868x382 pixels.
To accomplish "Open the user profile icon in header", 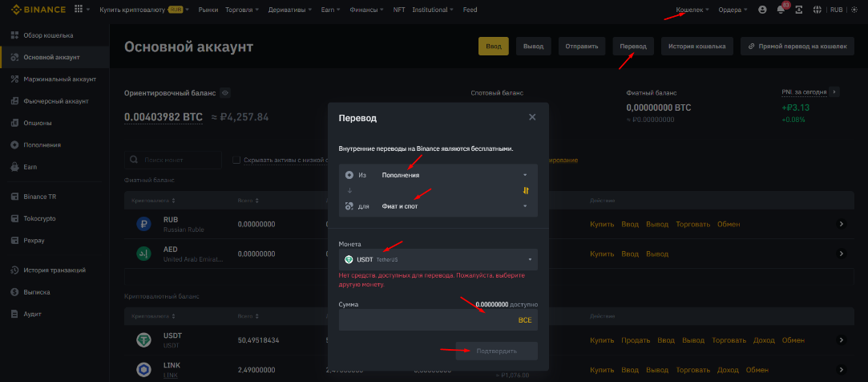I will click(x=763, y=10).
